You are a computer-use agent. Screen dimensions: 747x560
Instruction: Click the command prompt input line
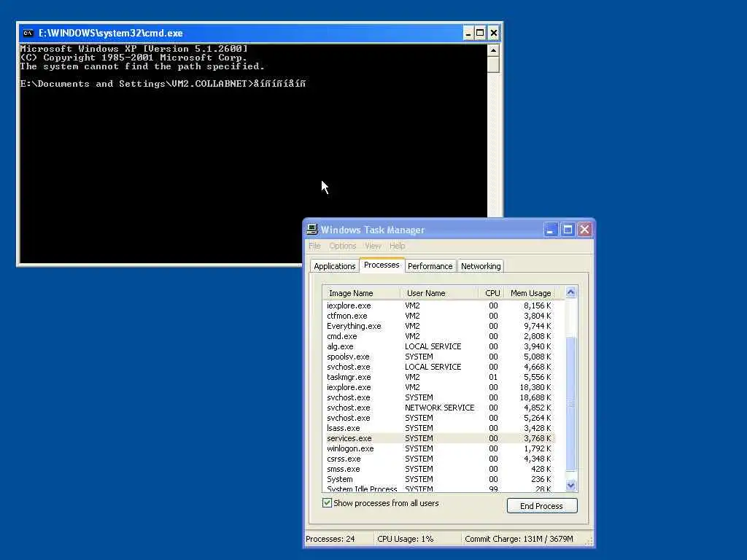[163, 84]
